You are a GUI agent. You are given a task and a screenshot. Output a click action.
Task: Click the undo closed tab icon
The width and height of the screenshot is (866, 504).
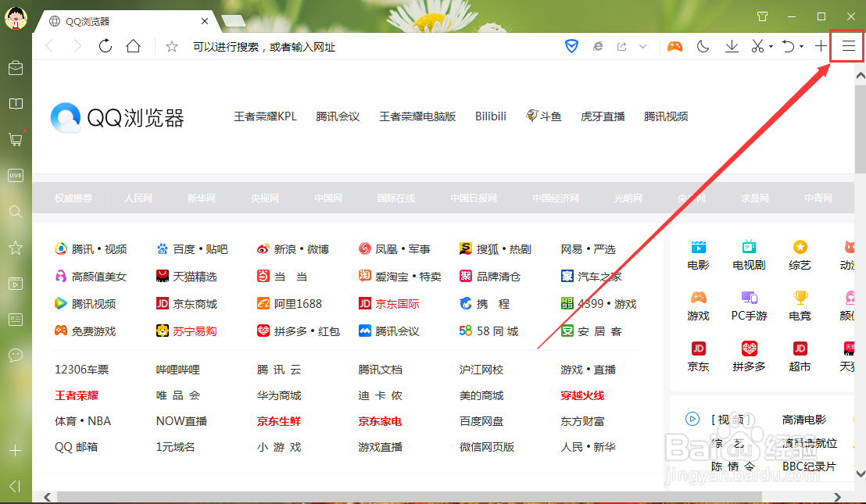tap(788, 46)
